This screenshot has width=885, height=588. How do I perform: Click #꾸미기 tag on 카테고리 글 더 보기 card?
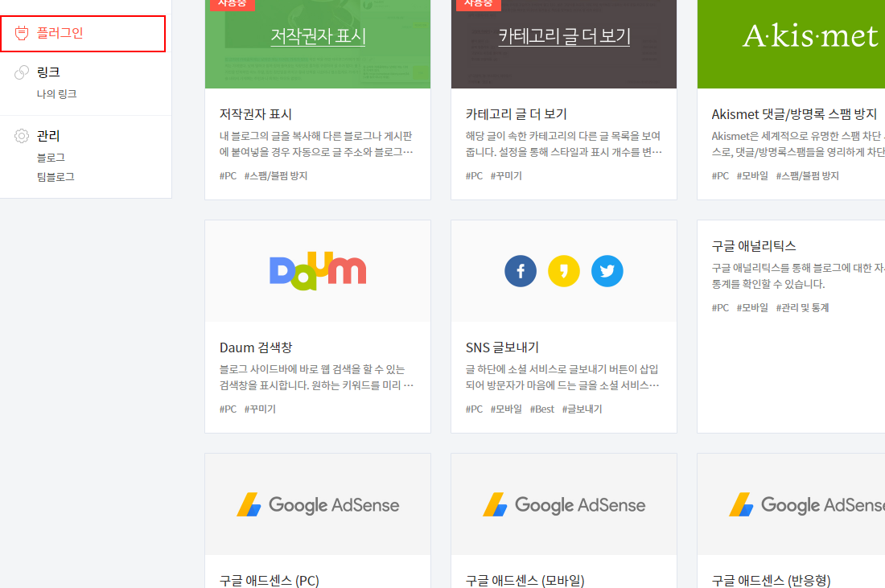click(506, 176)
